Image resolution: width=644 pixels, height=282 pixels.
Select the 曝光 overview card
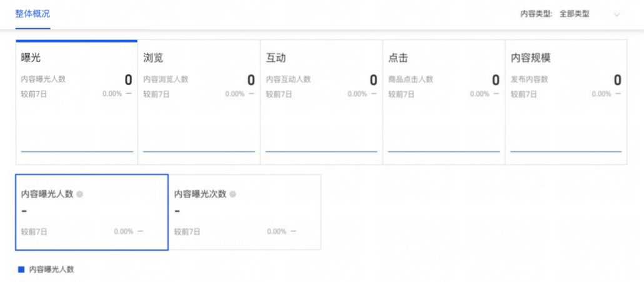coord(76,103)
